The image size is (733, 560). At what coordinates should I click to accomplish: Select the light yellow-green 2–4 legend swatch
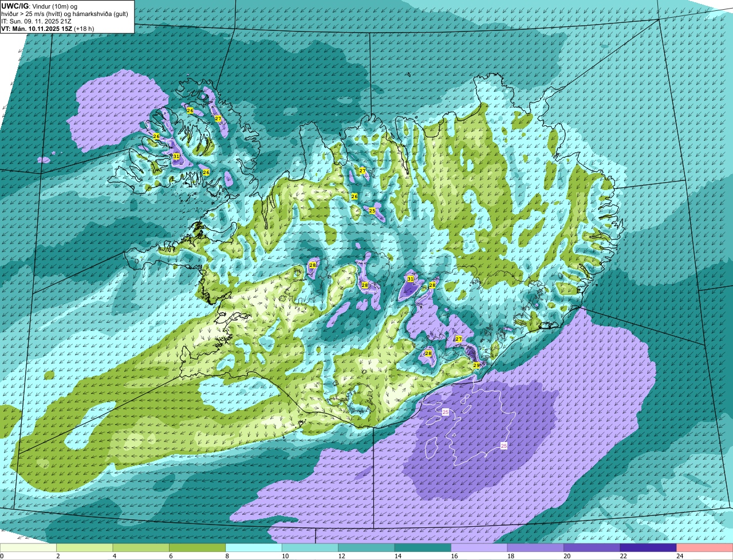(x=85, y=548)
